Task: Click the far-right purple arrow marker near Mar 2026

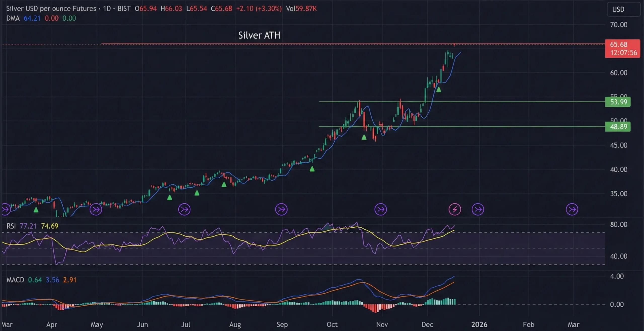Action: (x=572, y=209)
